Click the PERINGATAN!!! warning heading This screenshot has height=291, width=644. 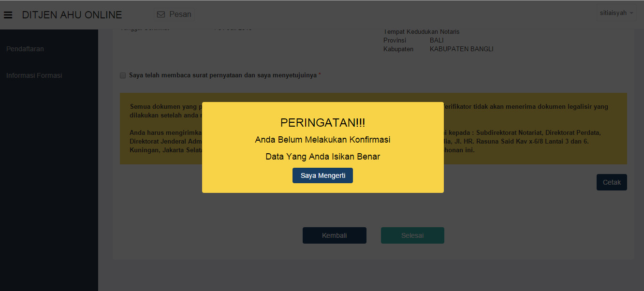[x=322, y=122]
